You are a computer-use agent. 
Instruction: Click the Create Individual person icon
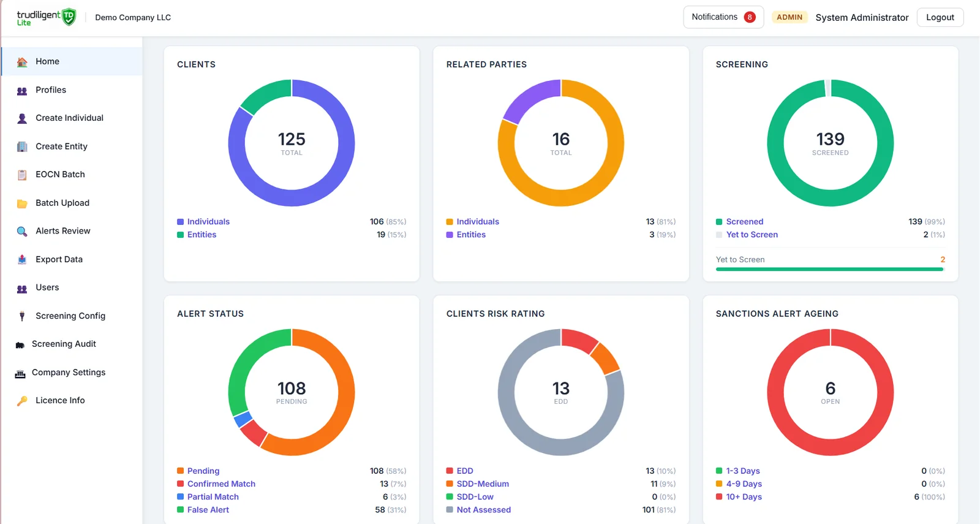[x=22, y=118]
